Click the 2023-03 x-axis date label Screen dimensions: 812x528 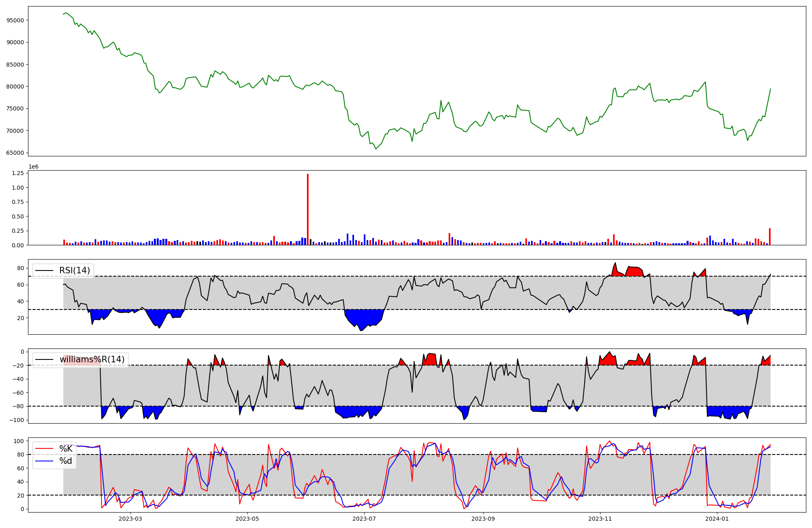click(x=130, y=519)
